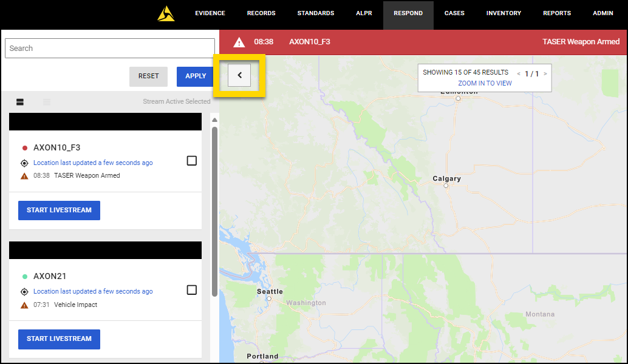Switch to card view layout icon
Screen dimensions: 628x364
pyautogui.click(x=19, y=102)
